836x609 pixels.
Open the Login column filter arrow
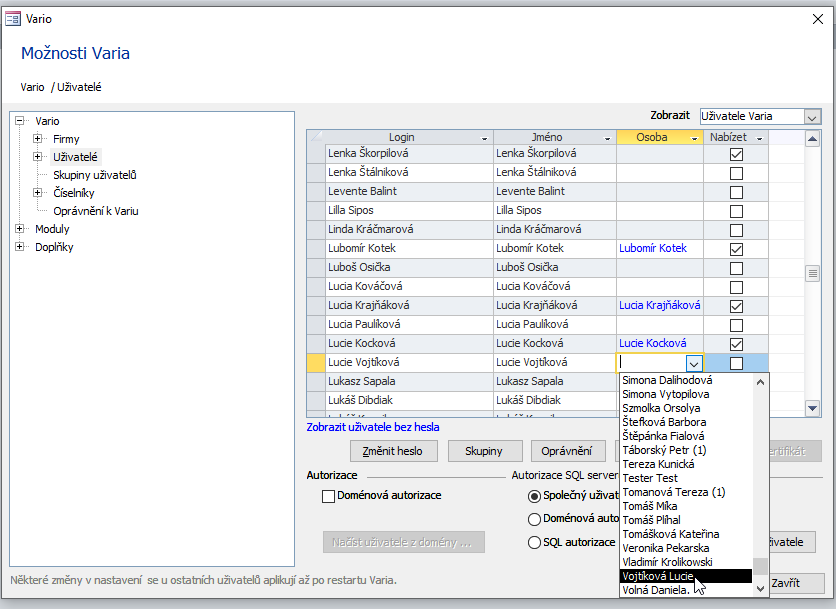(x=484, y=138)
